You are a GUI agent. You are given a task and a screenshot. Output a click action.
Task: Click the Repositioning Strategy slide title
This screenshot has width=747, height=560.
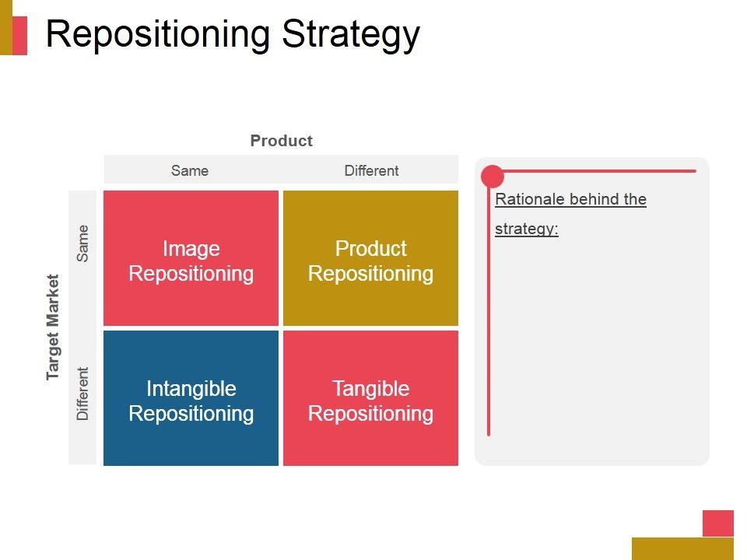tap(233, 35)
